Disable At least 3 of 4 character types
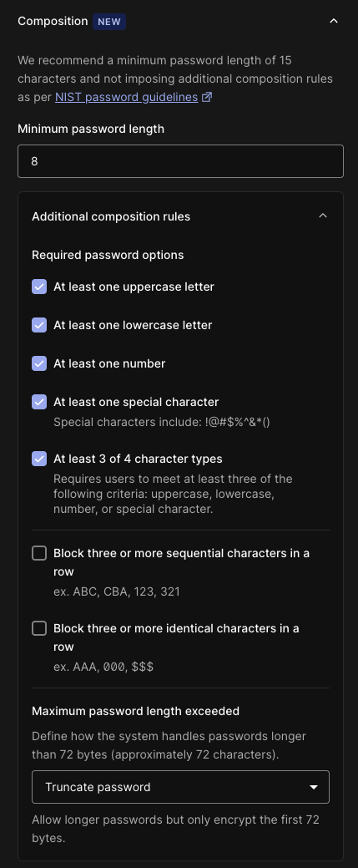The image size is (358, 868). (39, 459)
